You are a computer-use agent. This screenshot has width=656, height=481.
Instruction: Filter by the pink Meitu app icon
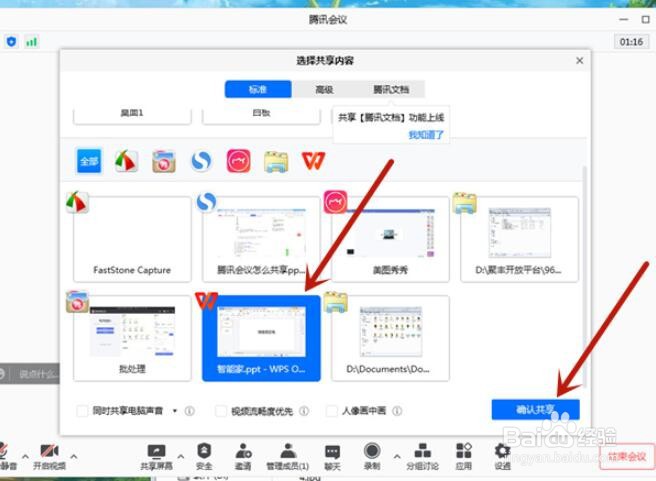(238, 161)
